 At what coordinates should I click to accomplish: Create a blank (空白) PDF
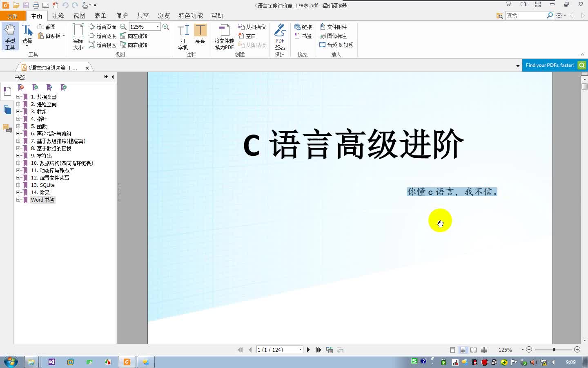click(247, 36)
